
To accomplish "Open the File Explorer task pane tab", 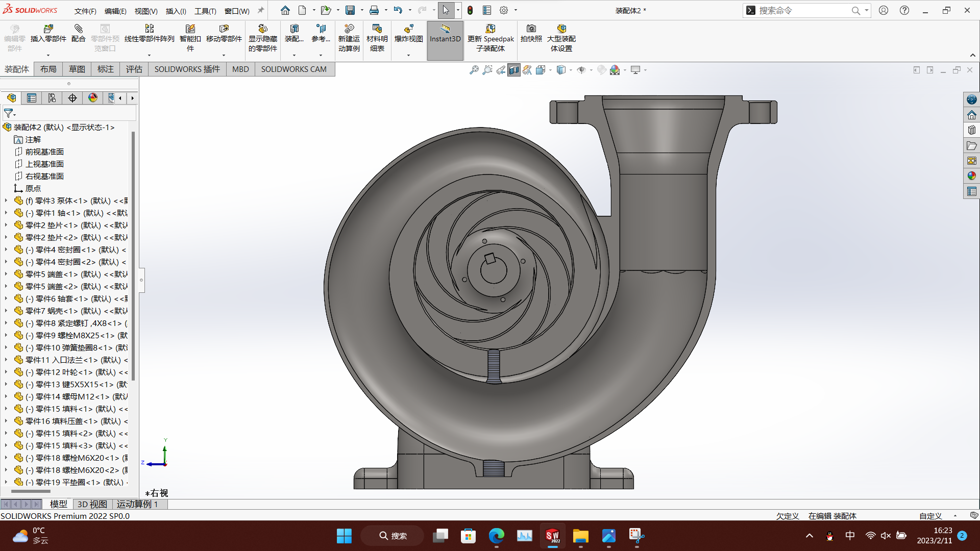I will click(971, 145).
